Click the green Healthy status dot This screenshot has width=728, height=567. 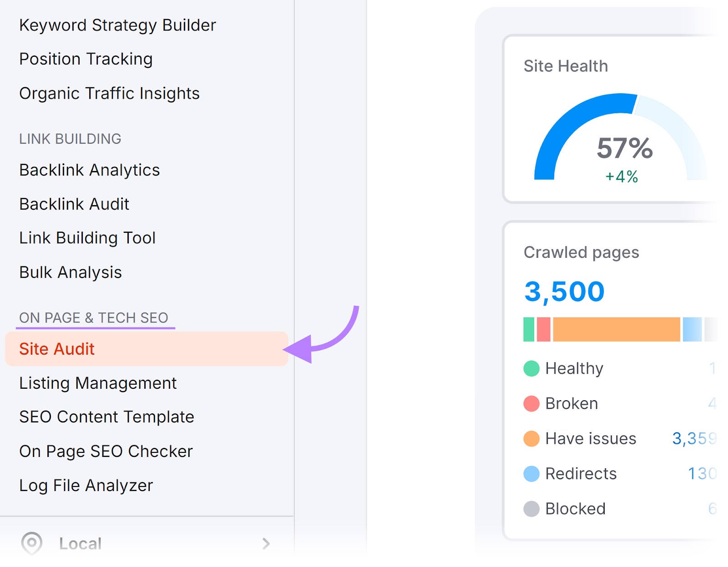click(531, 368)
